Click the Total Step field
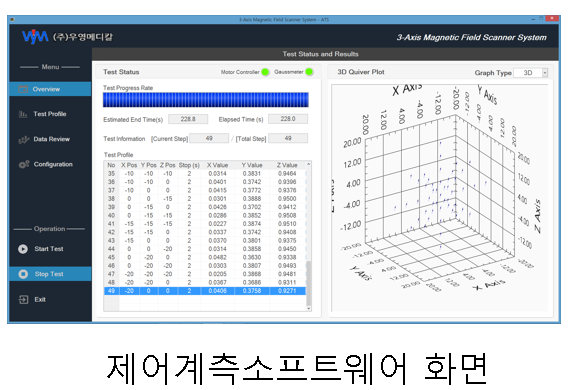 288,138
